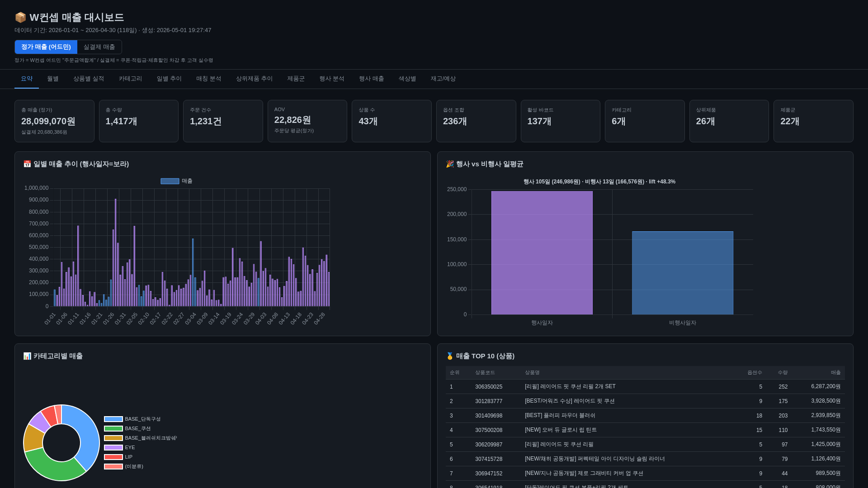
Task: Click row [BEST] 플러피 파우더 블러쉬
Action: pos(645,416)
